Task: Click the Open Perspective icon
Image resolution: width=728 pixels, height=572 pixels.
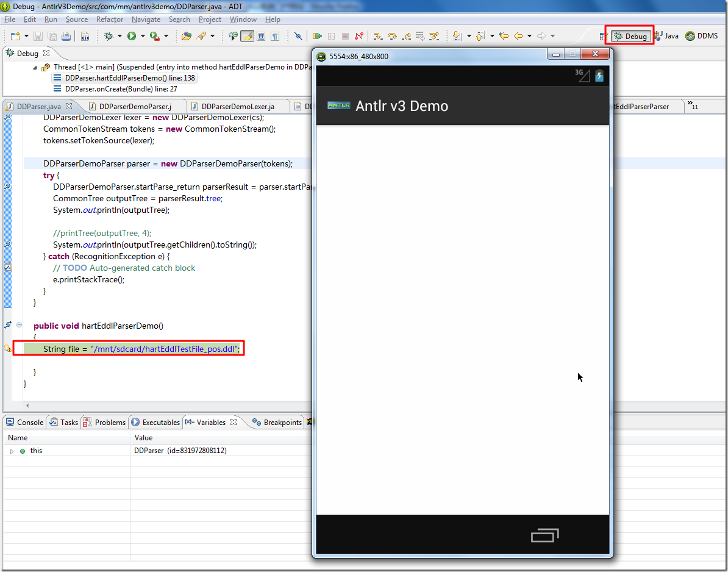Action: (x=603, y=36)
